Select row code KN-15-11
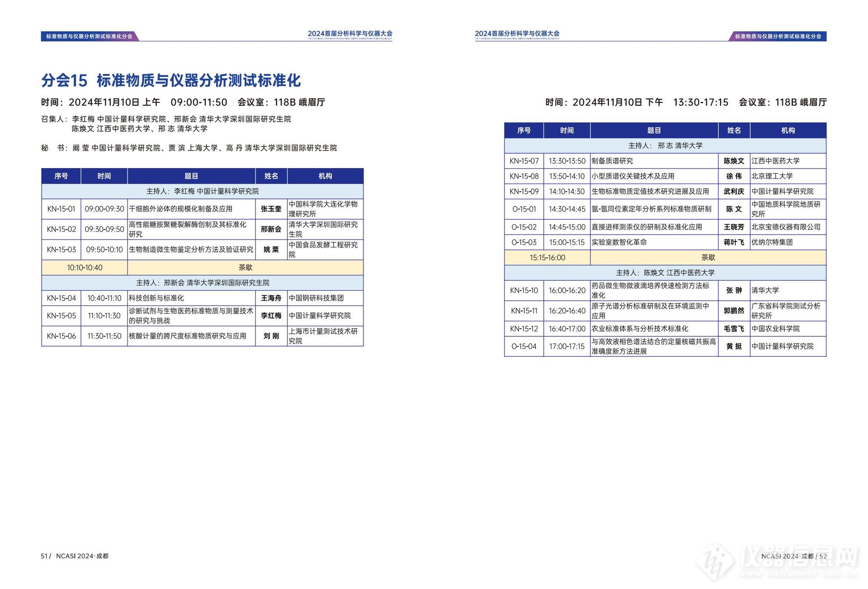 [x=524, y=311]
